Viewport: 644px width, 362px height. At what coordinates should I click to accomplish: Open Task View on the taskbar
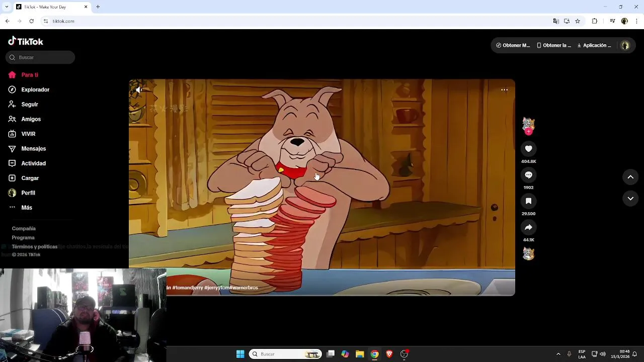tap(331, 354)
